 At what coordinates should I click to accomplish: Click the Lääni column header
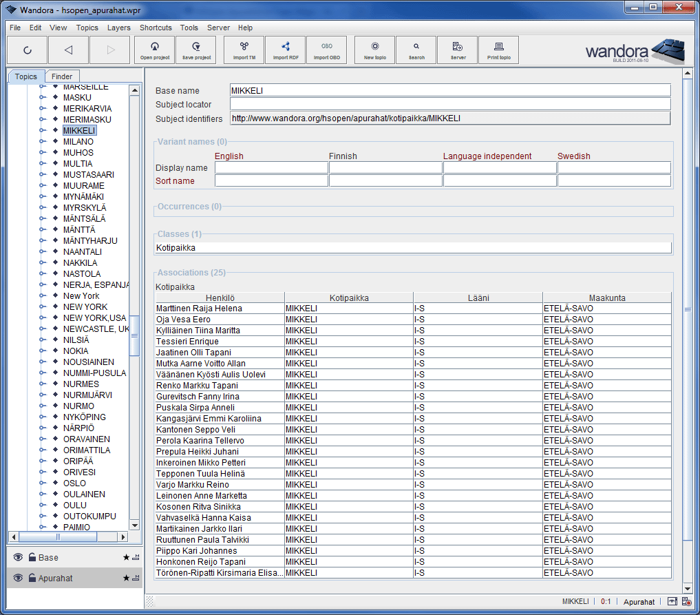pos(478,298)
